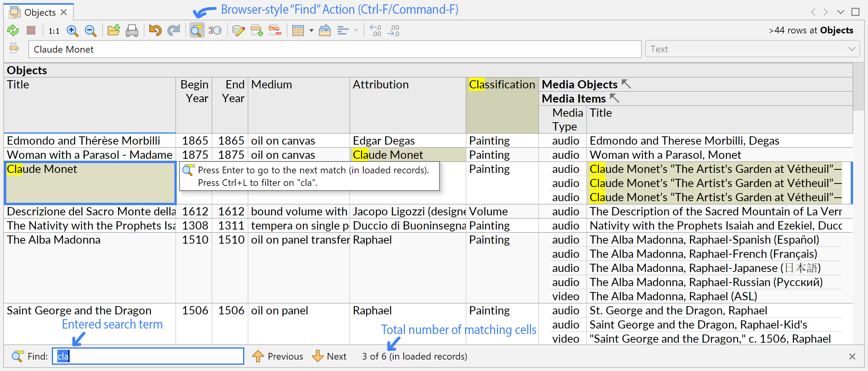Select the Volume classification cell
Image resolution: width=868 pixels, height=371 pixels.
coord(502,211)
